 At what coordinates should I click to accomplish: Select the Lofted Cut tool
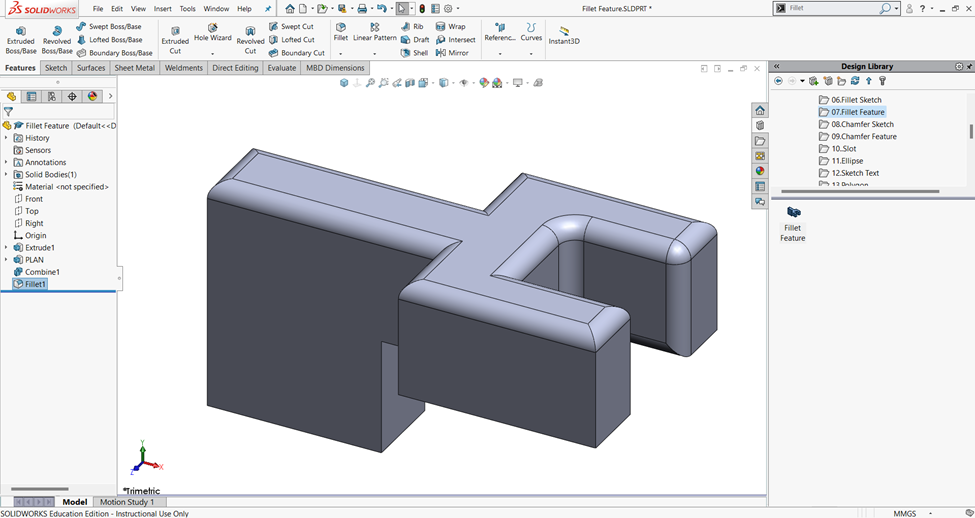click(292, 40)
